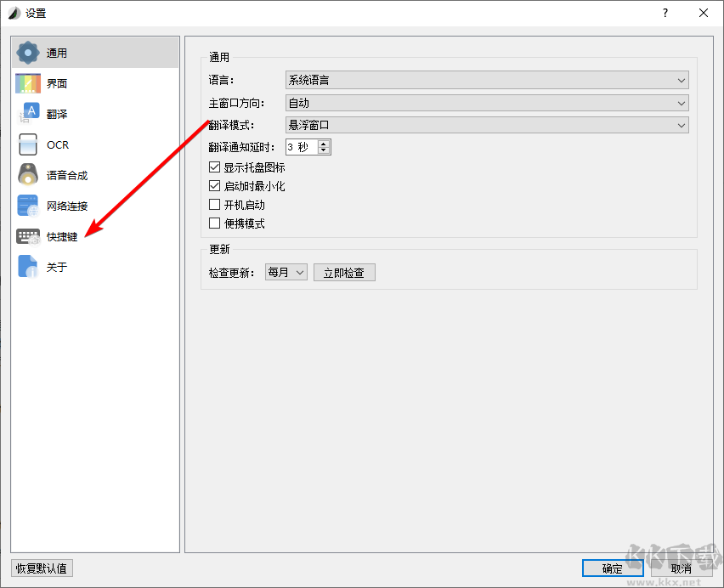Uncheck 显示托盘图标 tray icon option
This screenshot has height=588, width=724.
[x=214, y=167]
